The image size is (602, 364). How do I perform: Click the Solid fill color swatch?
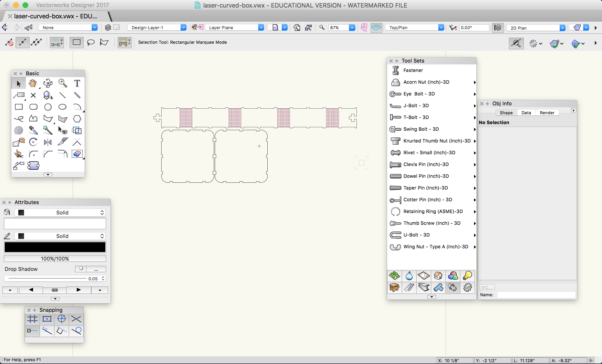[21, 212]
